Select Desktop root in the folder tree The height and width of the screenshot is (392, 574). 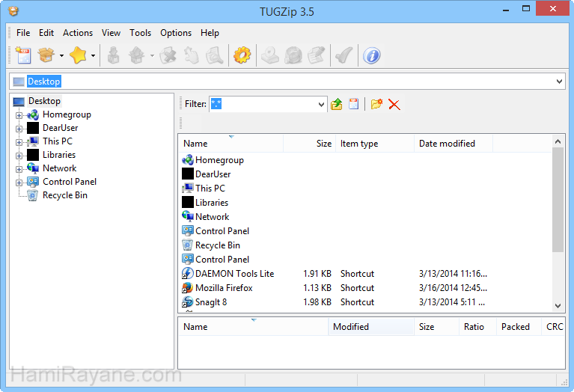[44, 101]
